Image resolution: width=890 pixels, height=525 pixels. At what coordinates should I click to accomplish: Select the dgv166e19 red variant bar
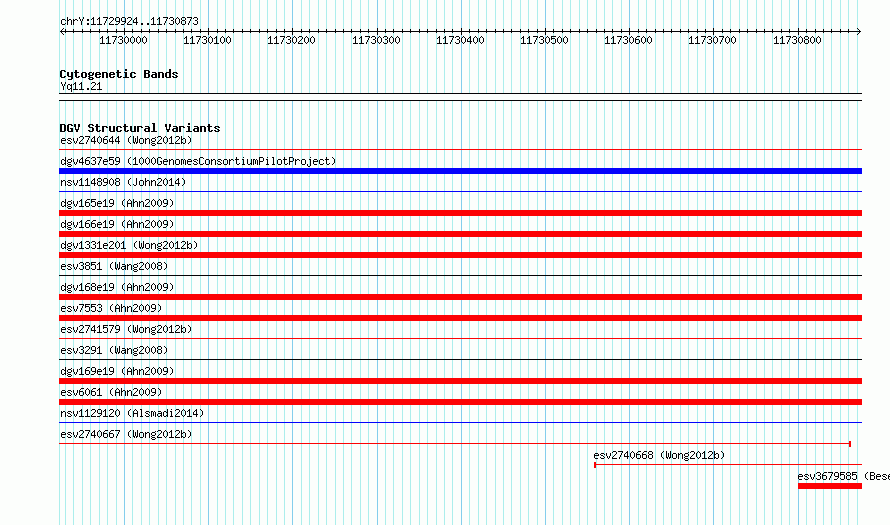click(x=460, y=234)
